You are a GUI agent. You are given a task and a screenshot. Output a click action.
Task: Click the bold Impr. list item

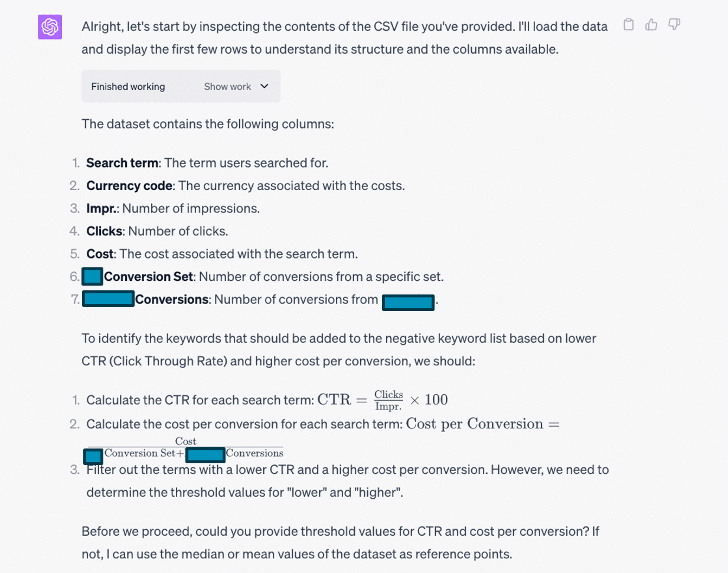tap(101, 208)
